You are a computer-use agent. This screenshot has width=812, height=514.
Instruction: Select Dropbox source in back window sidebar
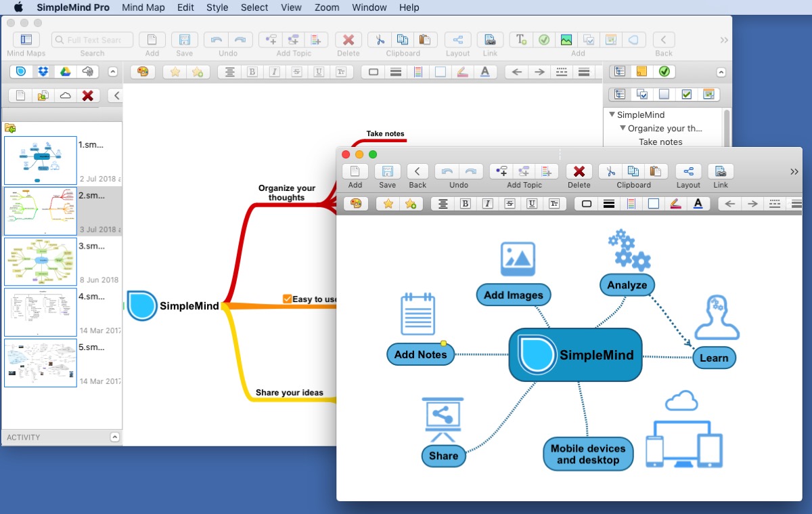coord(43,71)
